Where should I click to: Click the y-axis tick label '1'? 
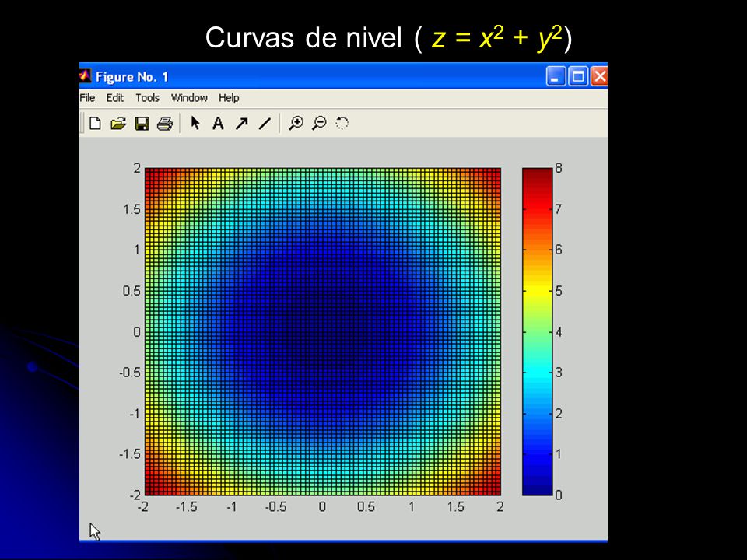137,250
